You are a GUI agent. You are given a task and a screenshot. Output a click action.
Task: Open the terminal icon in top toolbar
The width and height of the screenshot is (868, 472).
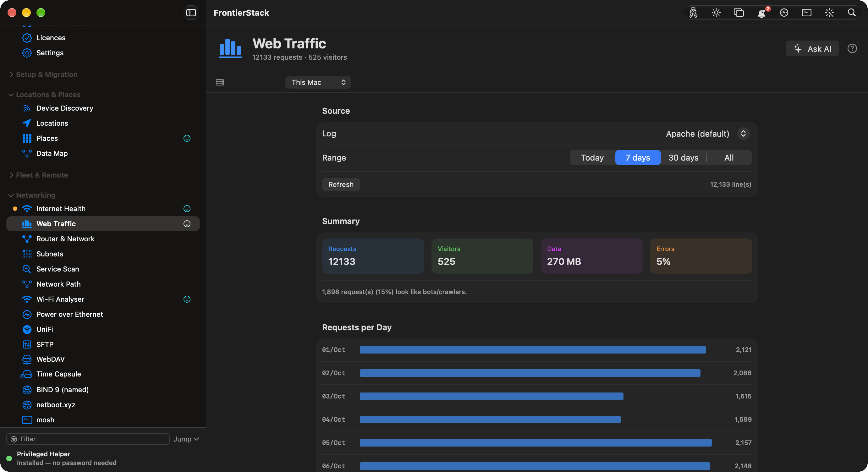(807, 13)
